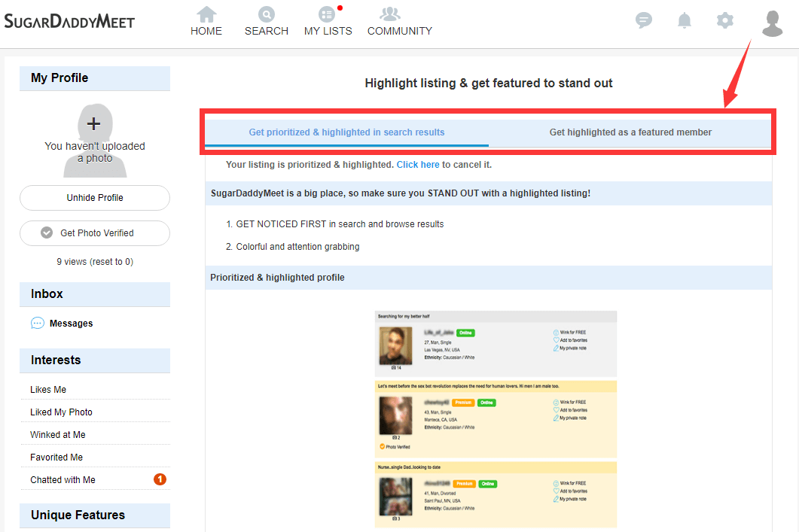Open the Chatted with Me list
The image size is (799, 532).
tap(63, 479)
